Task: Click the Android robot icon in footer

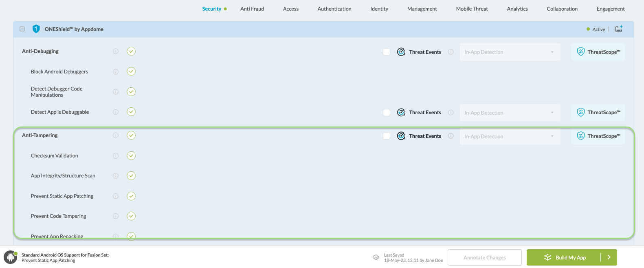Action: pyautogui.click(x=11, y=257)
